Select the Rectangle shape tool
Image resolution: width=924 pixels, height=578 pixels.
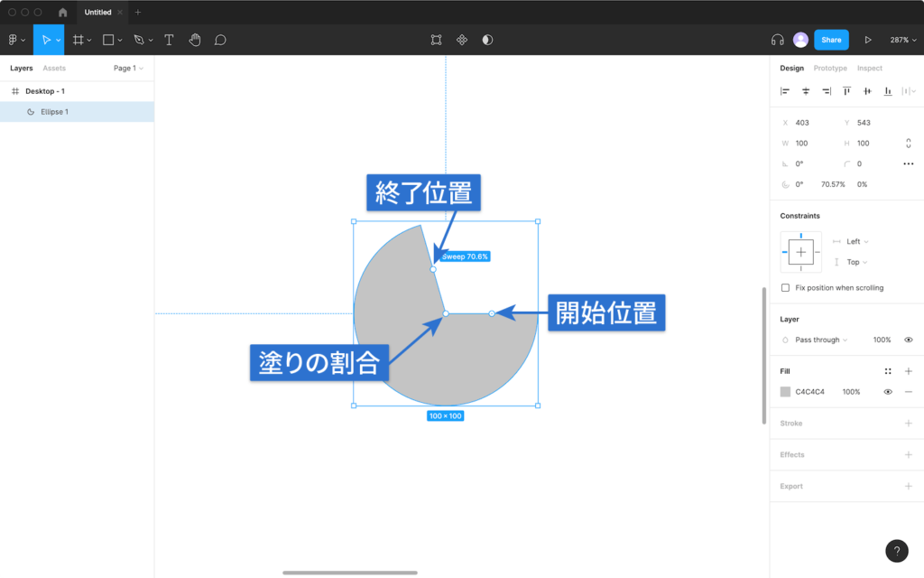coord(108,40)
